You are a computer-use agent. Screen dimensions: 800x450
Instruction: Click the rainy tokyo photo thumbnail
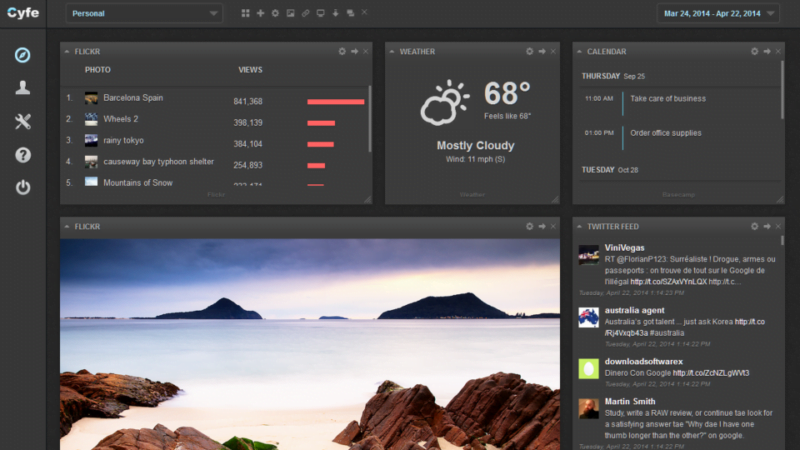(91, 140)
